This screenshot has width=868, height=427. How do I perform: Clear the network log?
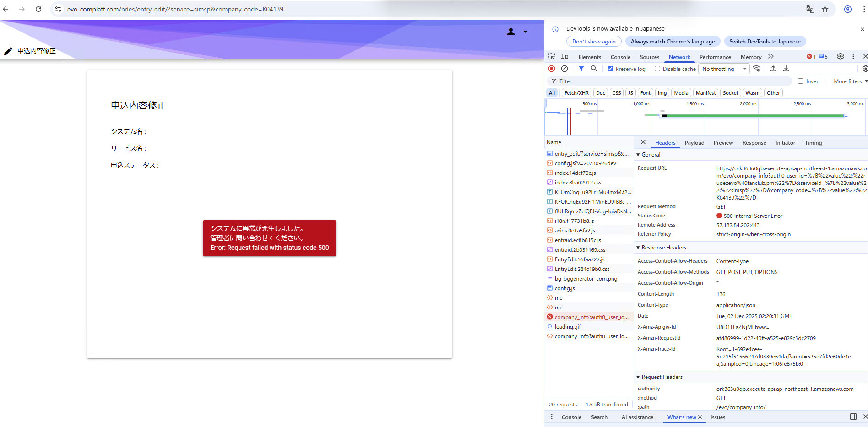coord(564,69)
